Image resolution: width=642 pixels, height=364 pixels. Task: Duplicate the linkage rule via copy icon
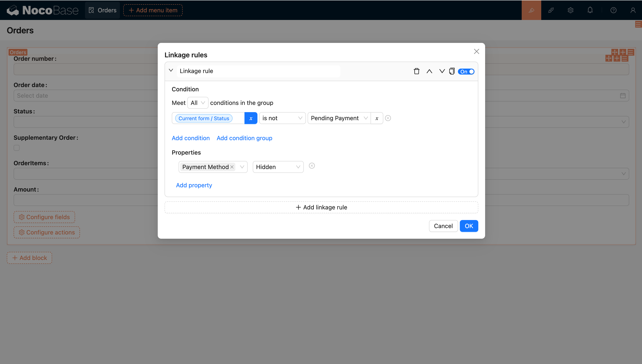(x=452, y=71)
